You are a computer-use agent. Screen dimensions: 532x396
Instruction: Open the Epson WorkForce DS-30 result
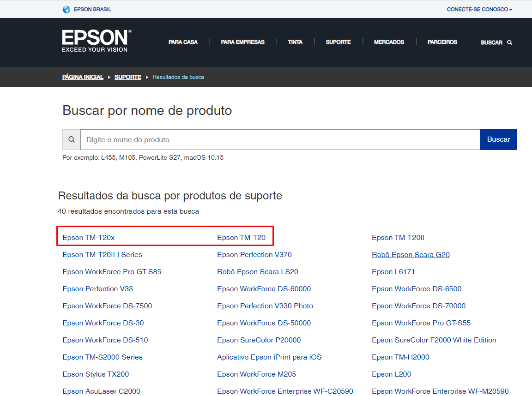(x=103, y=323)
